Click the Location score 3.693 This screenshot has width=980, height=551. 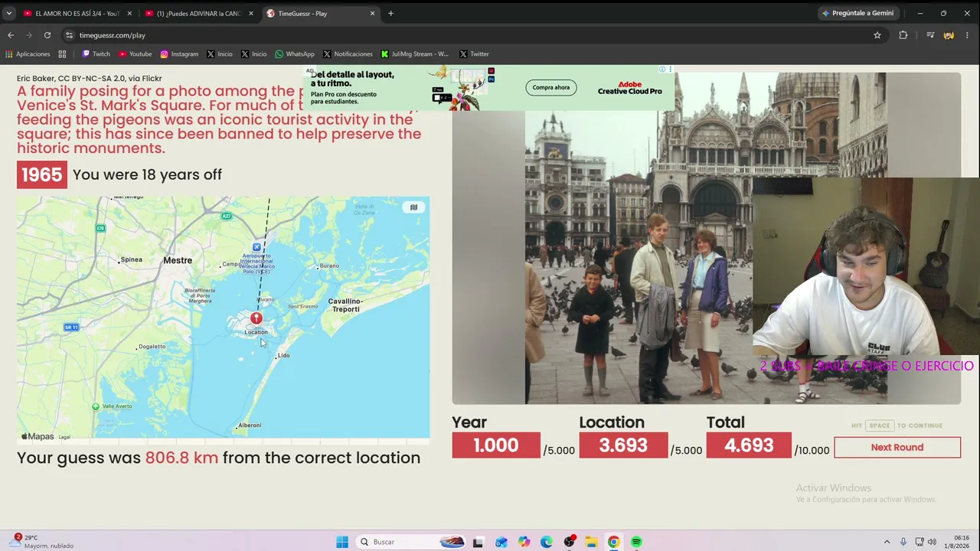[623, 445]
